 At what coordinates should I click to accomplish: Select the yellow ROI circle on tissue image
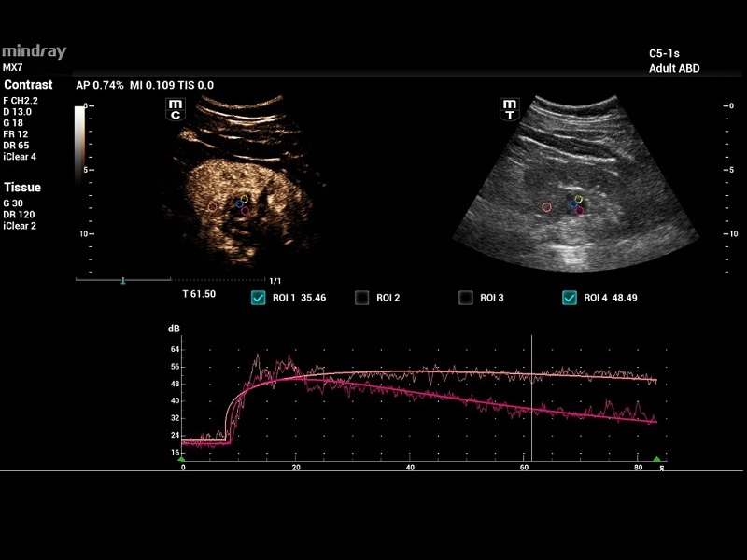[x=578, y=199]
